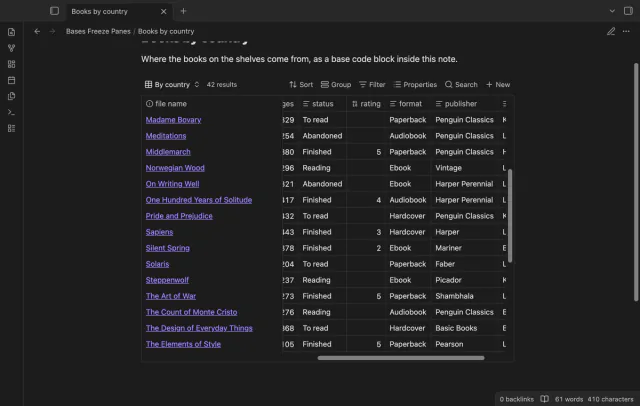This screenshot has width=640, height=406.
Task: Click the table's horizontal scrollbar thumb
Action: click(401, 358)
